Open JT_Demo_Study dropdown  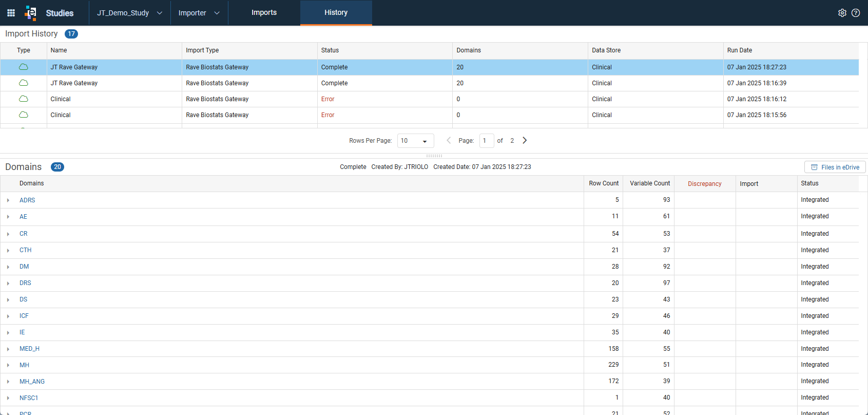(130, 13)
